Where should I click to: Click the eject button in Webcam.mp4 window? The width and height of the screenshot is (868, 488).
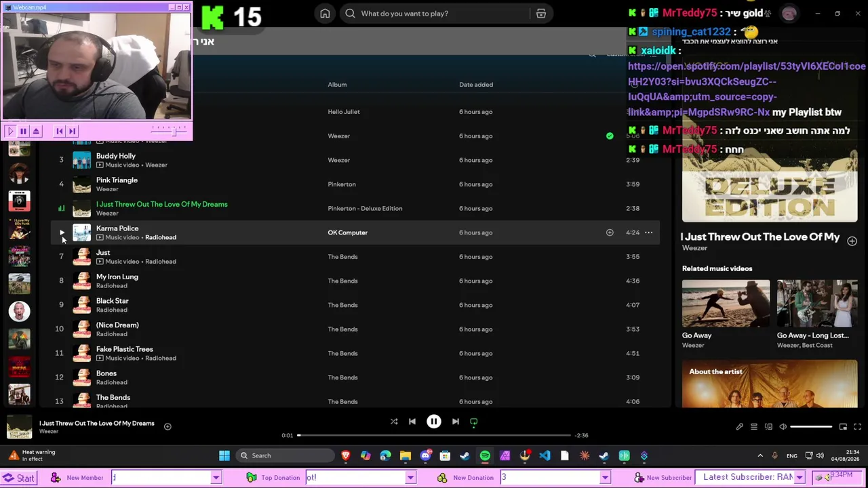point(36,131)
